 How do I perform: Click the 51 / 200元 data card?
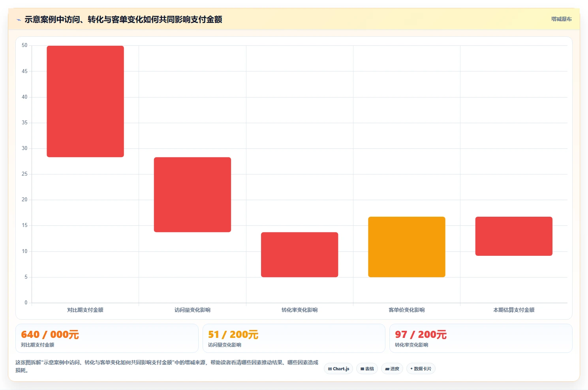tap(294, 338)
